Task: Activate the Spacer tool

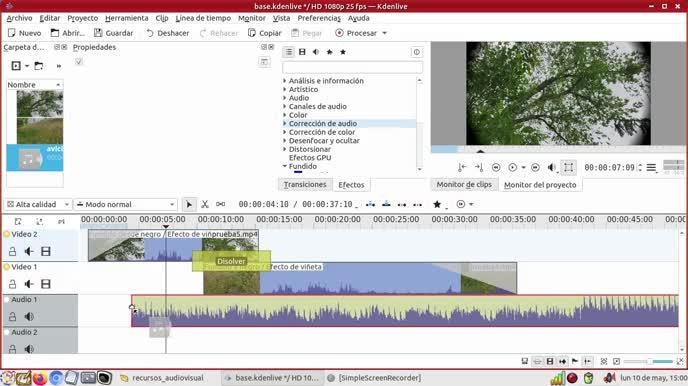Action: pyautogui.click(x=220, y=204)
